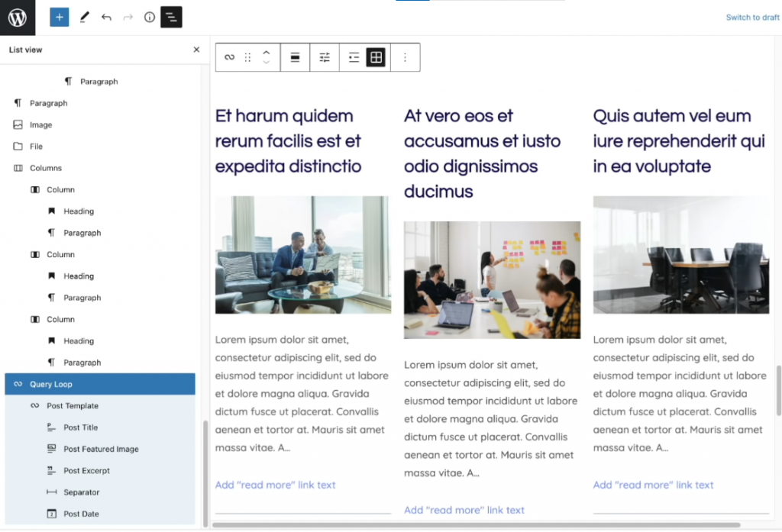Image resolution: width=782 pixels, height=532 pixels.
Task: Select the File block in list view
Action: (100, 146)
